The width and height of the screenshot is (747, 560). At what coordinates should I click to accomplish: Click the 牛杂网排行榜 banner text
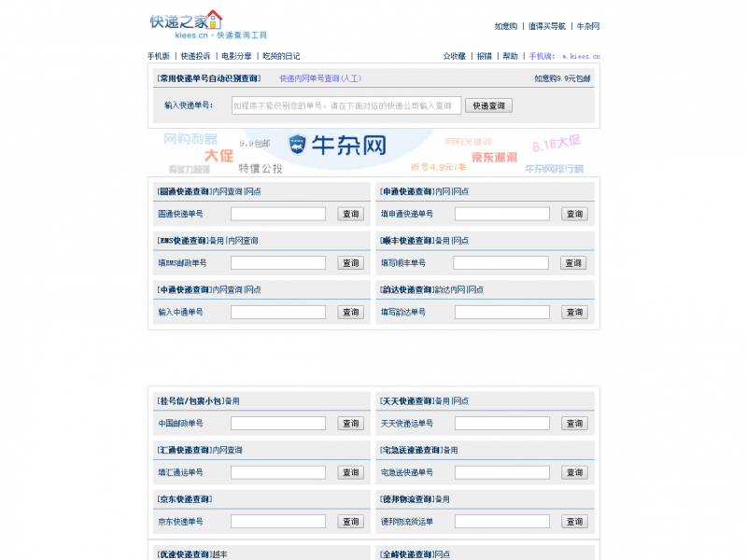point(554,169)
